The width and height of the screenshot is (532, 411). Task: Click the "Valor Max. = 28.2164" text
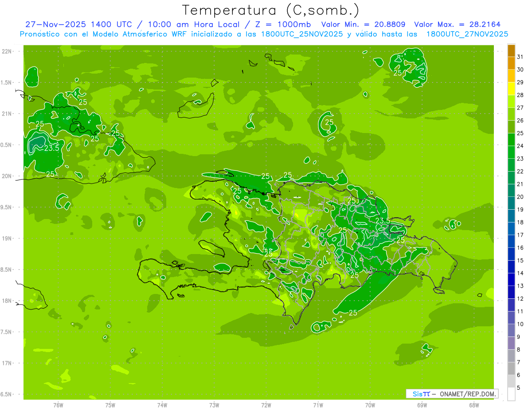point(457,24)
